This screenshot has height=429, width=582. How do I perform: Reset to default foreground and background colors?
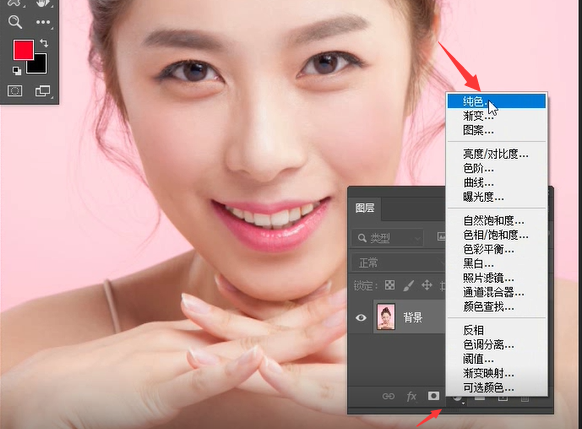(17, 70)
